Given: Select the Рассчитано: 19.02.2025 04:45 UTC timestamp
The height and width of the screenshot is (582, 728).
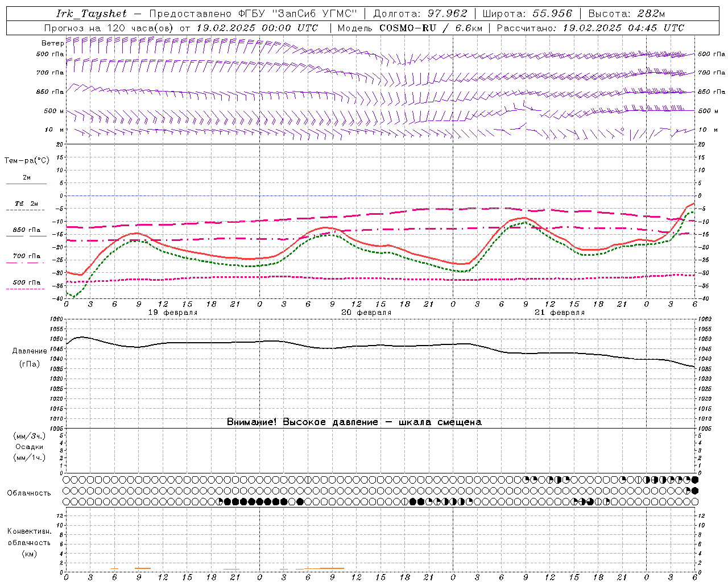Looking at the screenshot, I should pyautogui.click(x=590, y=28).
